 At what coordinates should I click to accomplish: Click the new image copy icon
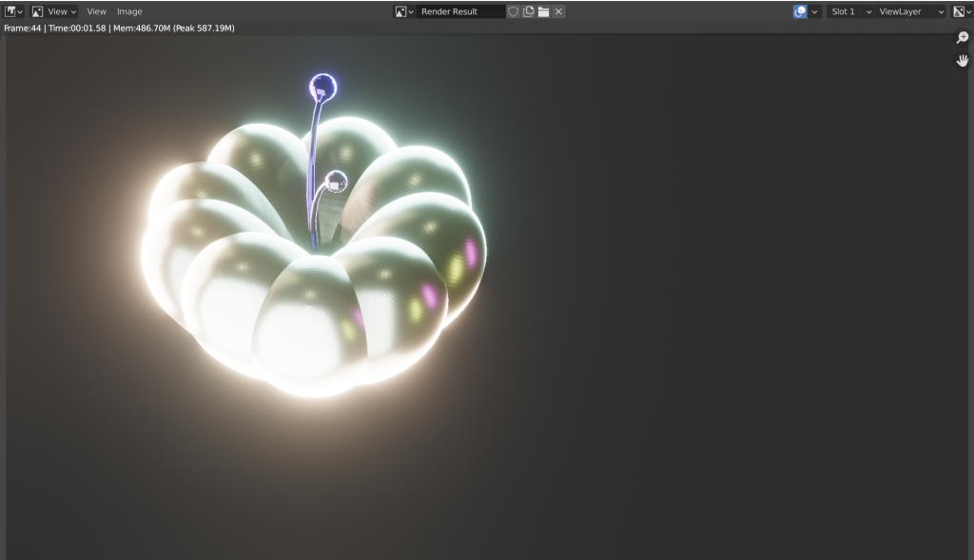click(x=529, y=11)
